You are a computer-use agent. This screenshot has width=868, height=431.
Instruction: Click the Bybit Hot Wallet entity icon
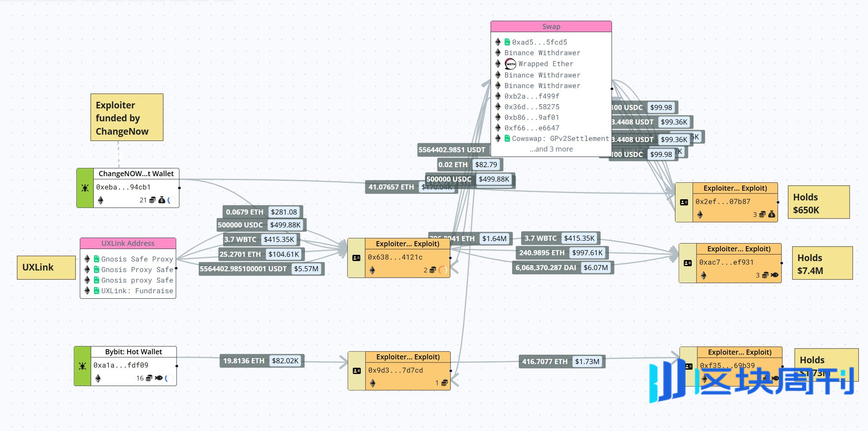(x=82, y=366)
